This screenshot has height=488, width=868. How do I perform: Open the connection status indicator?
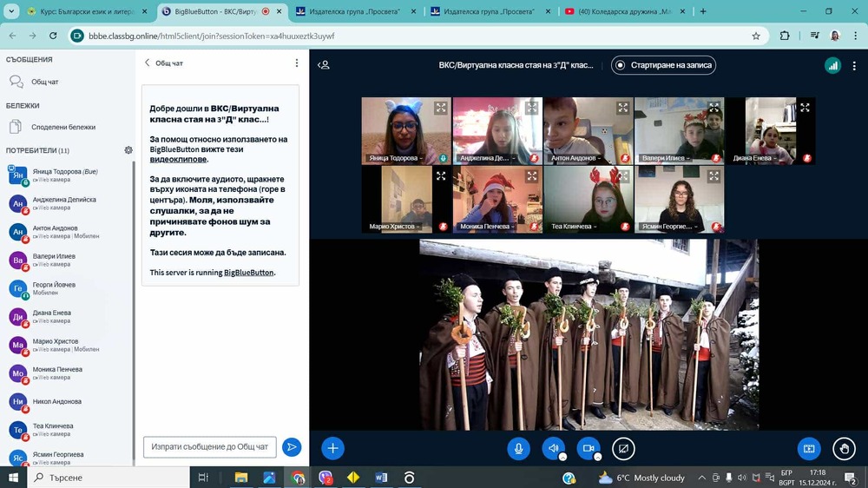pos(832,65)
